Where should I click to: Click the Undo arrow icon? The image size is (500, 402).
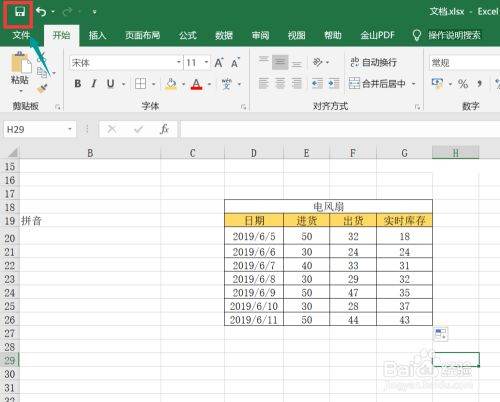(41, 12)
